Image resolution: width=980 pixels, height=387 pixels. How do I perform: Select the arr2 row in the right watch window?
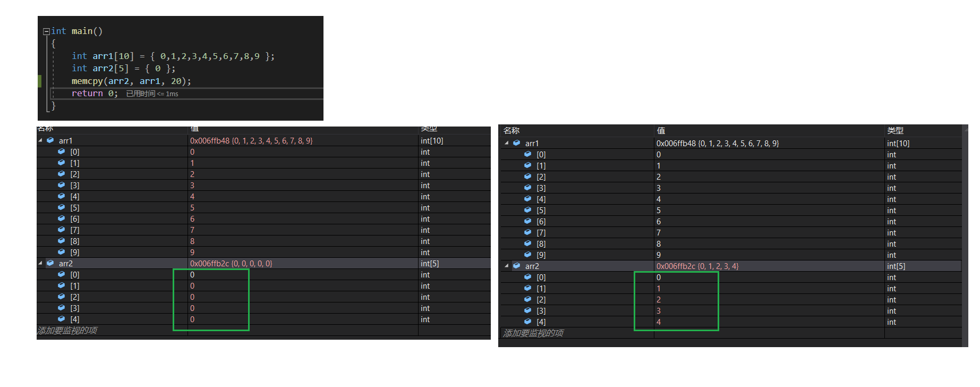click(731, 266)
